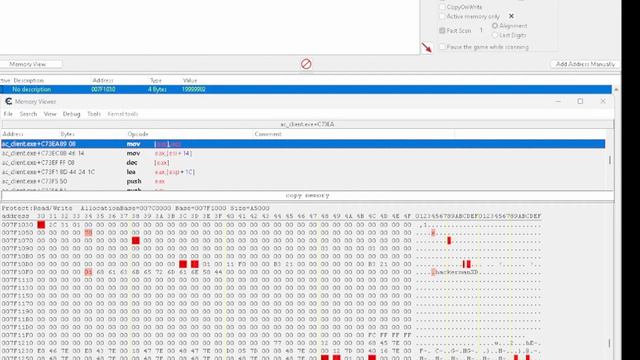Click the 007F1030 address cell in address list
640x360 pixels.
point(103,89)
